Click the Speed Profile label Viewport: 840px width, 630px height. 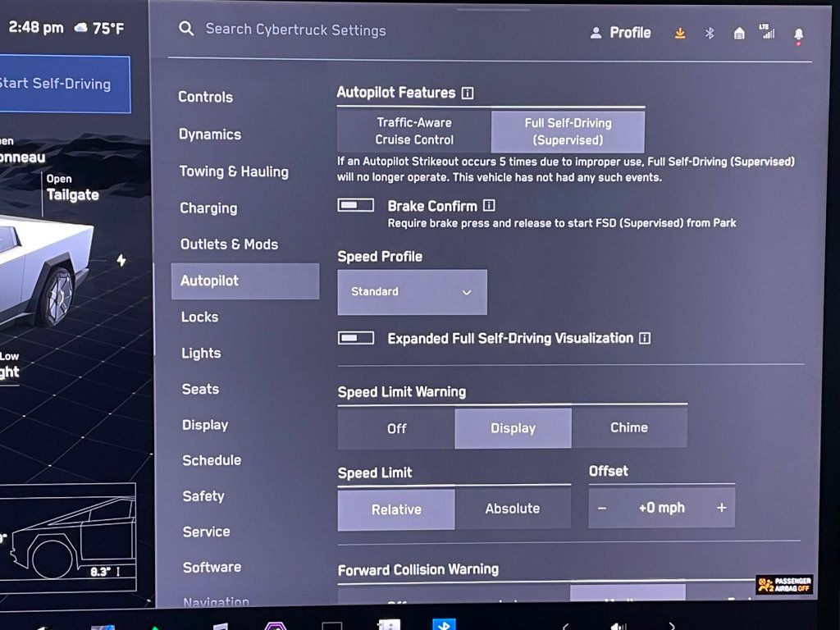(380, 257)
